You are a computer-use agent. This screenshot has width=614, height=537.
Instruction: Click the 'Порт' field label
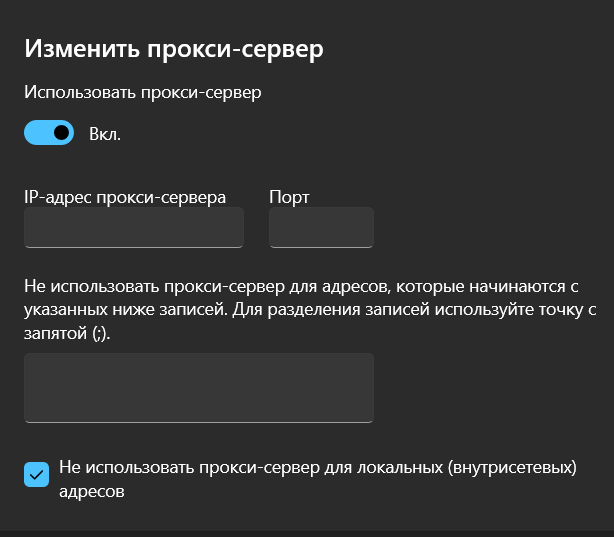(x=289, y=197)
